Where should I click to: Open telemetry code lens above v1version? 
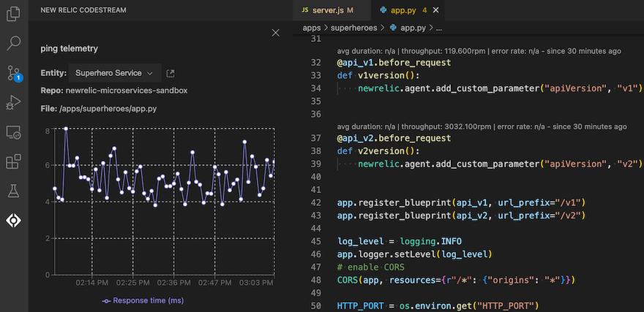pyautogui.click(x=479, y=51)
